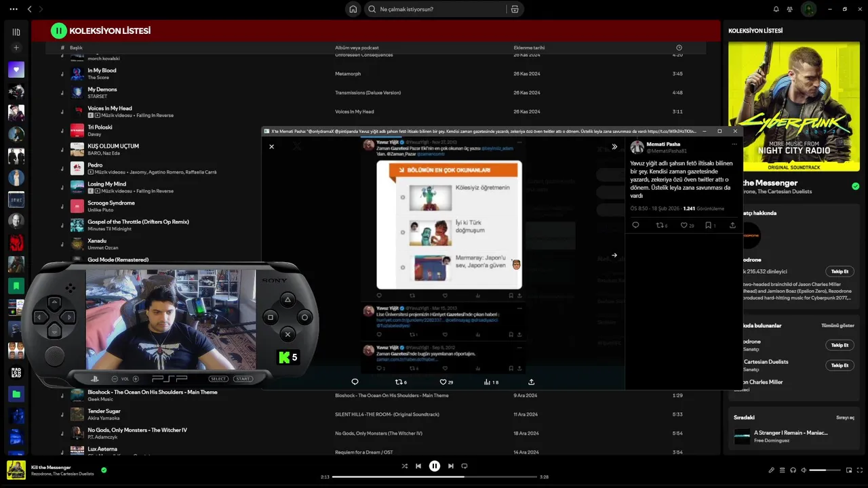This screenshot has width=868, height=488.
Task: Follow The Cartesian Duelists with Takip Et
Action: click(x=840, y=365)
